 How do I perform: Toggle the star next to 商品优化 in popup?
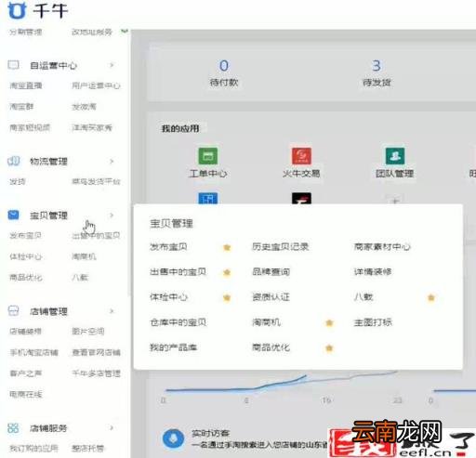pos(329,348)
